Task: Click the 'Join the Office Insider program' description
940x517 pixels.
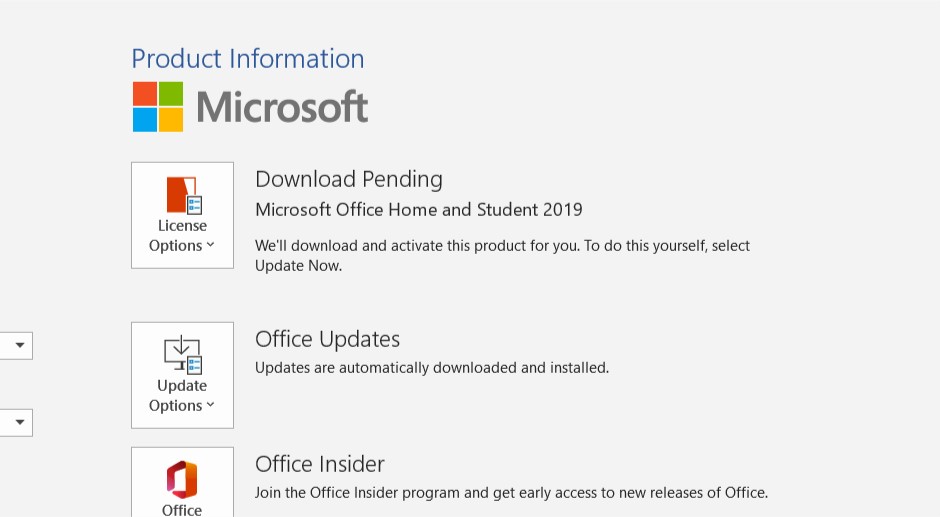Action: click(x=511, y=492)
